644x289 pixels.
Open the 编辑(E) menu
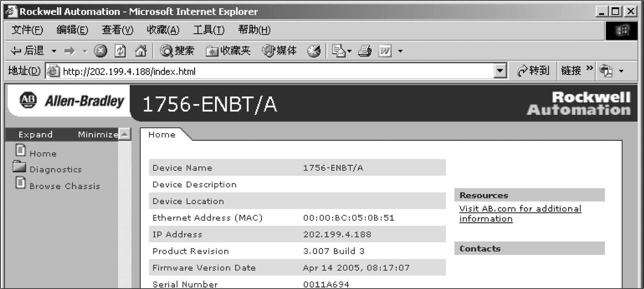72,30
